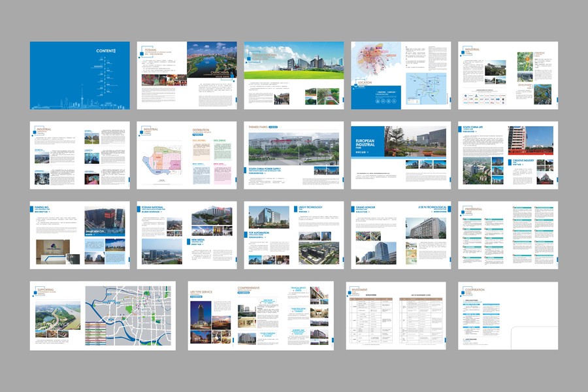The image size is (588, 392).
Task: Click the 'JI DE FU TECHNOLOGICAL' heading
Action: (433, 207)
